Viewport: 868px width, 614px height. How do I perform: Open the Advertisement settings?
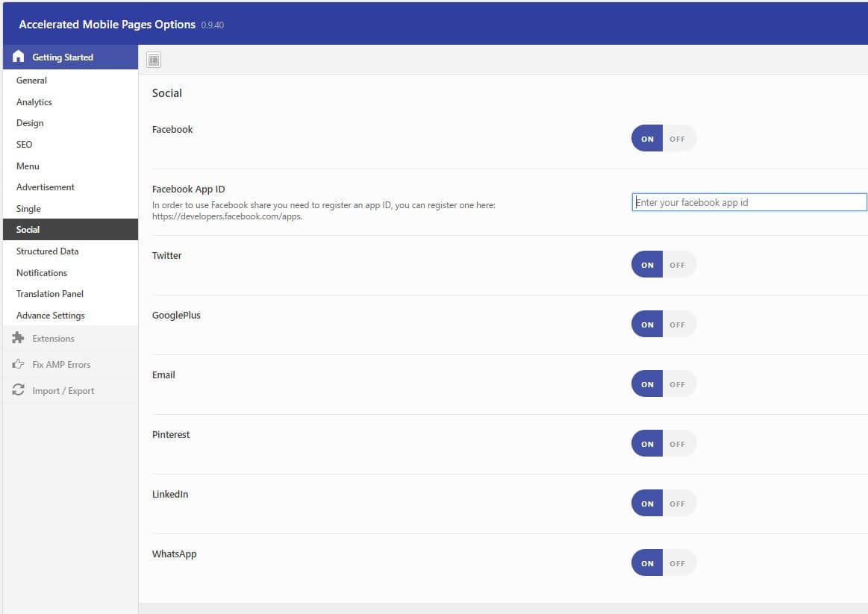[x=70, y=187]
